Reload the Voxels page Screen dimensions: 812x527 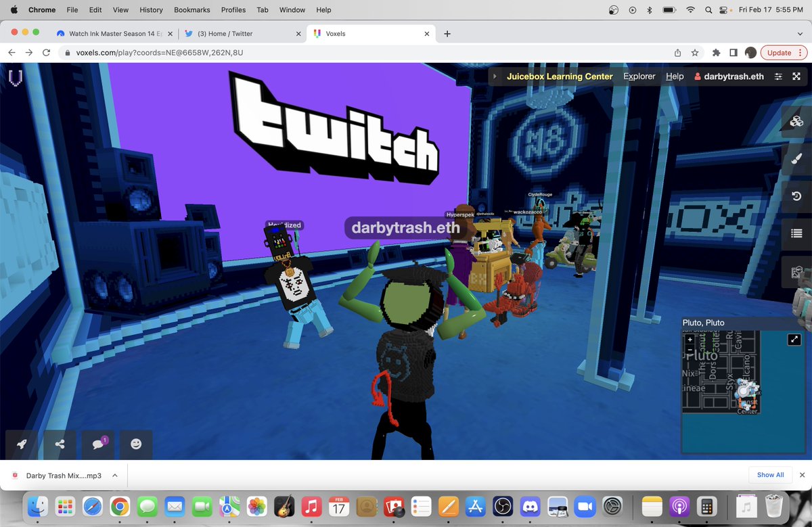47,53
